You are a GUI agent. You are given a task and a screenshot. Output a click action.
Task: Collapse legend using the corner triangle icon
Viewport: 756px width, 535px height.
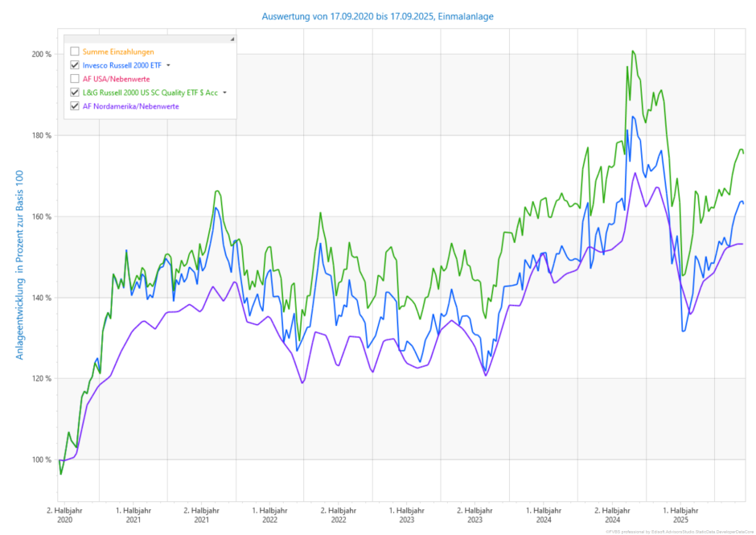click(x=232, y=39)
